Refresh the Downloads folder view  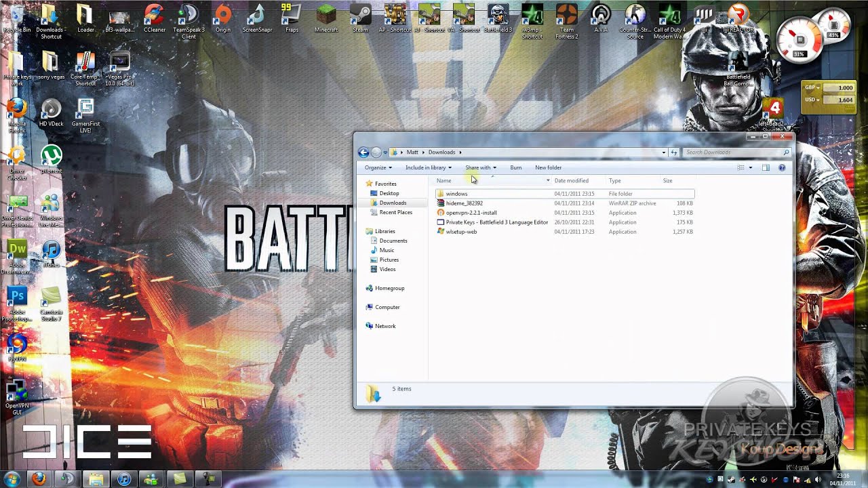pyautogui.click(x=674, y=152)
